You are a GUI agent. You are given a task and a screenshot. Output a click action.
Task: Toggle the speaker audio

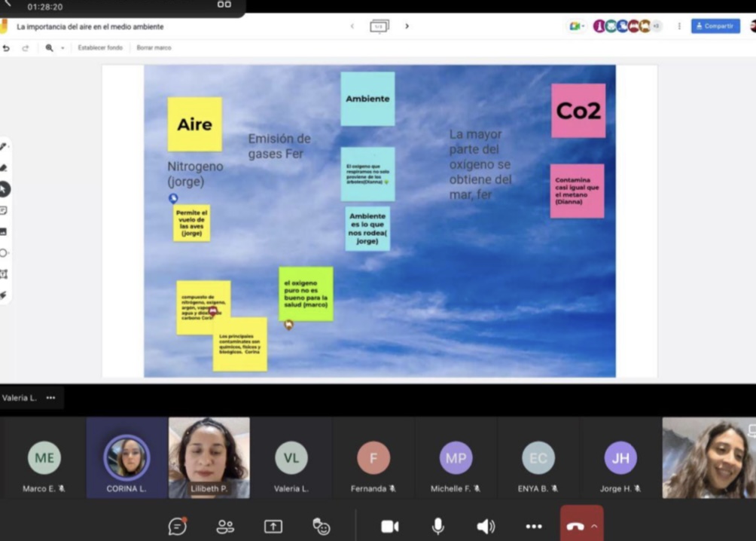coord(486,527)
